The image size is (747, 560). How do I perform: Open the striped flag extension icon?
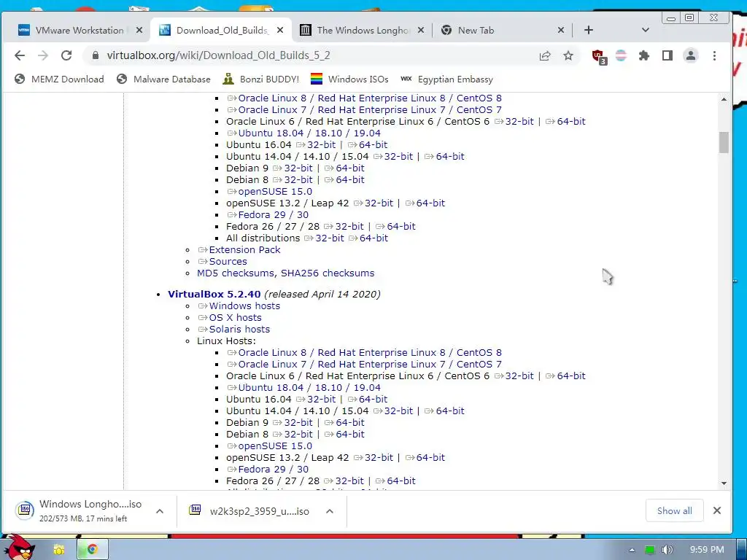(621, 55)
